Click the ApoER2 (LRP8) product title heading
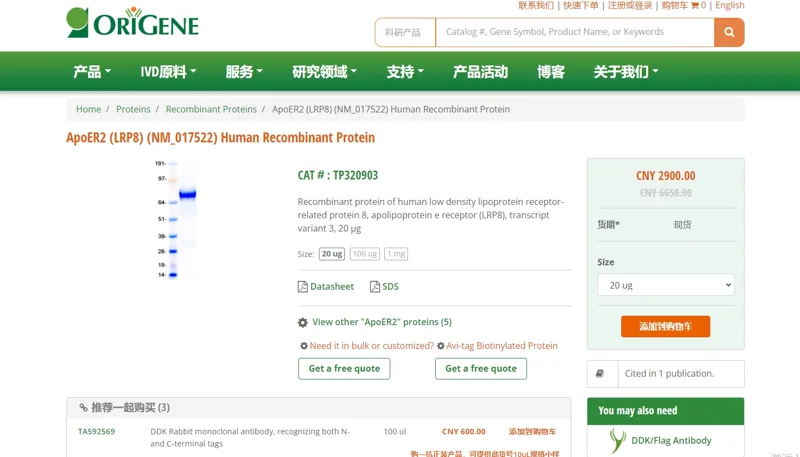The width and height of the screenshot is (800, 457). (x=220, y=138)
